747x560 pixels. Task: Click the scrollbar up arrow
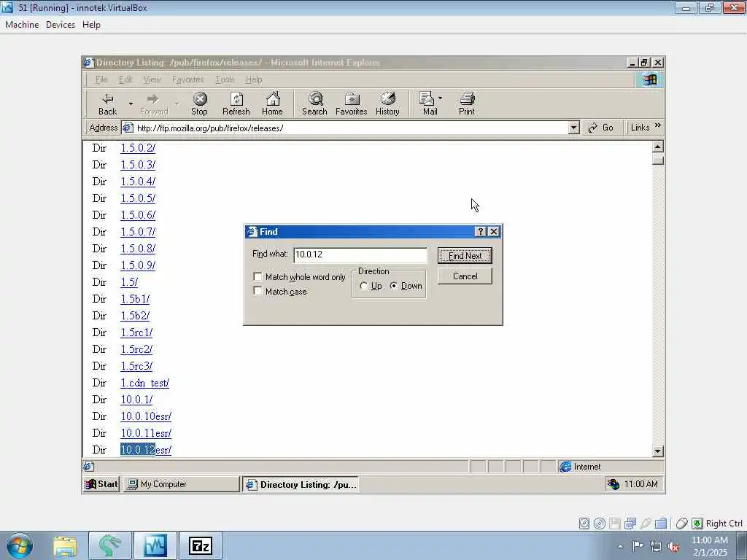coord(658,147)
